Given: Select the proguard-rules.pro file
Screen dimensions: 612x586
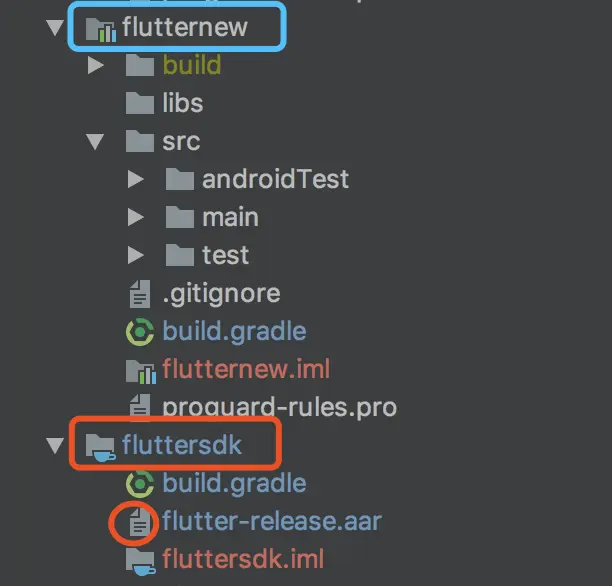Looking at the screenshot, I should coord(279,407).
